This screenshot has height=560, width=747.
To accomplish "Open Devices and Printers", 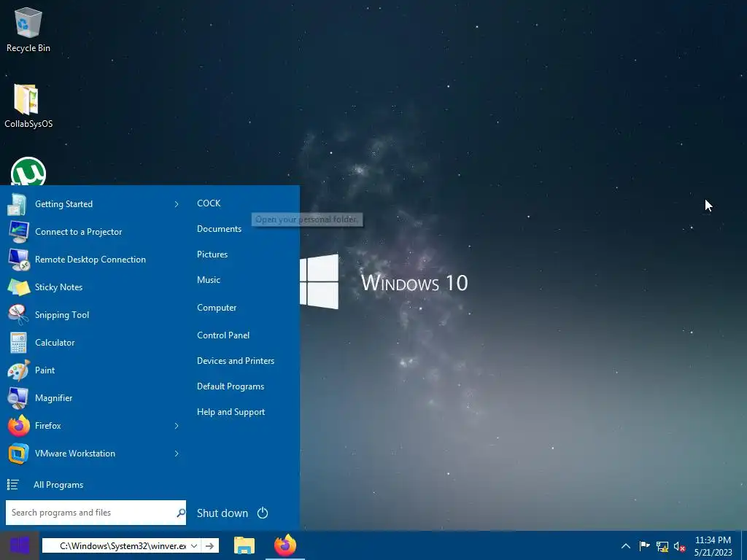I will (236, 361).
